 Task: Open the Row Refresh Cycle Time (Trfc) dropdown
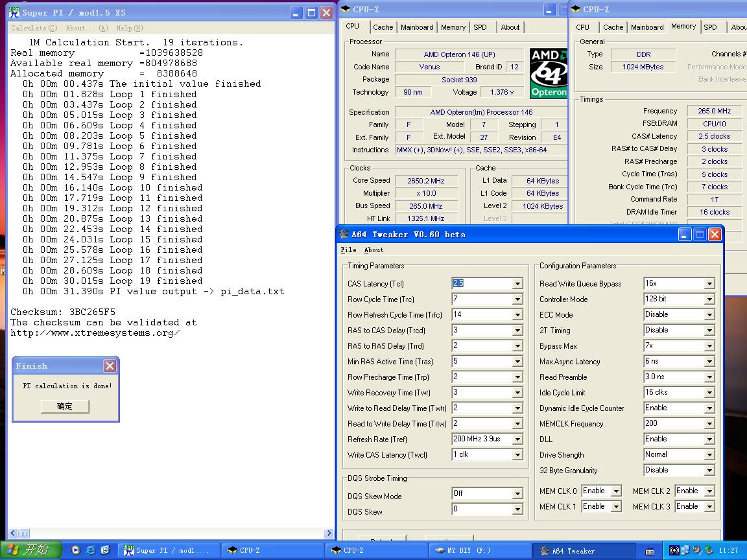(x=517, y=315)
